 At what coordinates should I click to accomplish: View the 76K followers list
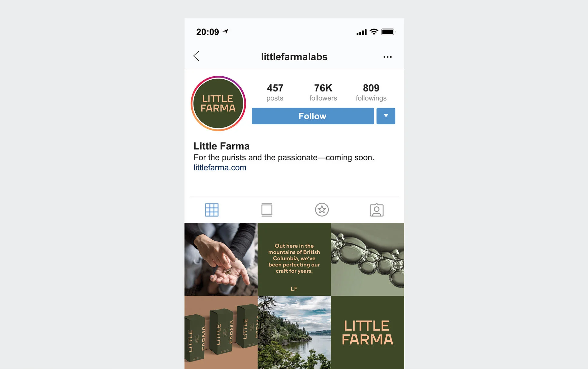(x=323, y=92)
